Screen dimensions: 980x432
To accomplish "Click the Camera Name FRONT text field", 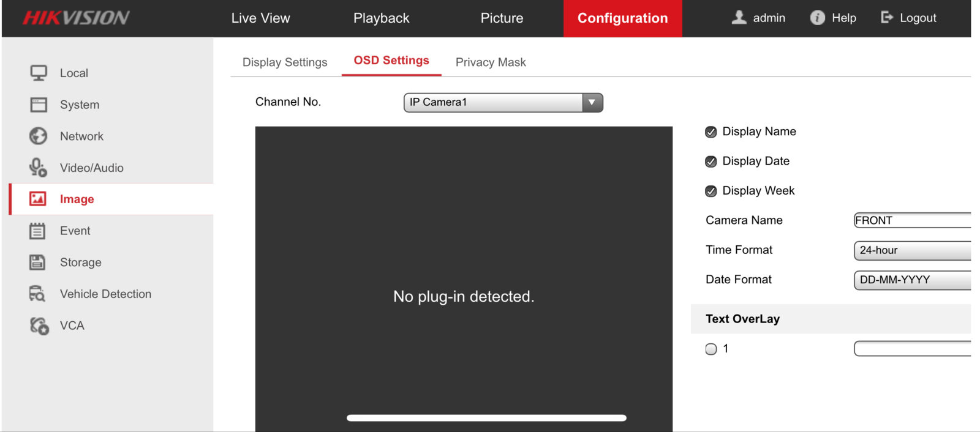I will pyautogui.click(x=912, y=220).
